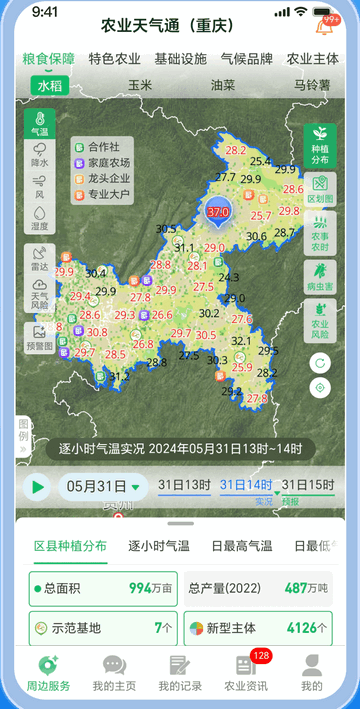
Task: Select the 气温 temperature layer
Action: click(x=40, y=123)
